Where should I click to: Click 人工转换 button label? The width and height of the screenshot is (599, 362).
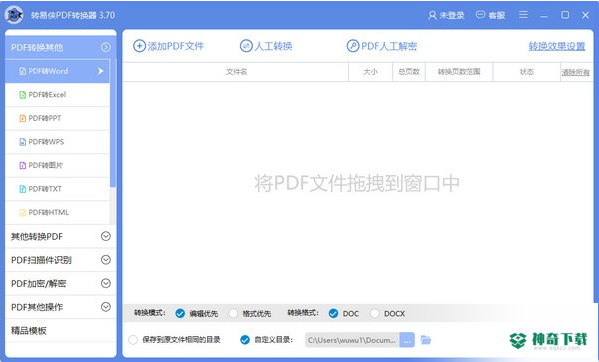pos(274,46)
